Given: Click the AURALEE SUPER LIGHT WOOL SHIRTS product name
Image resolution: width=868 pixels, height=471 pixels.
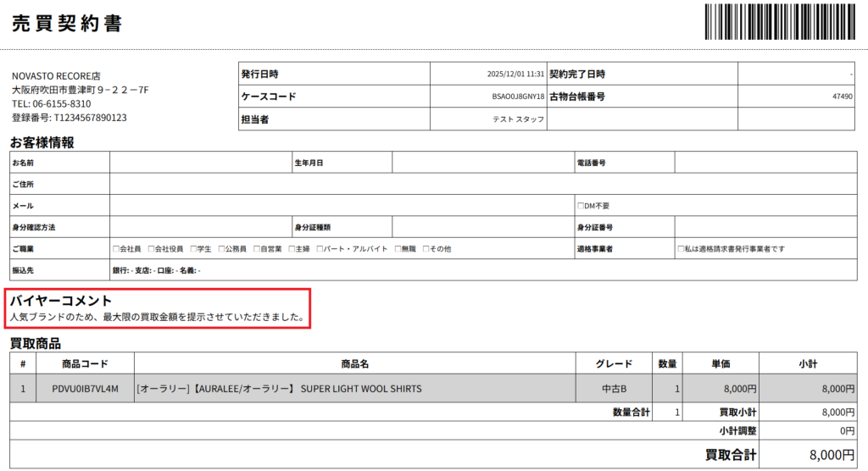Looking at the screenshot, I should 279,389.
